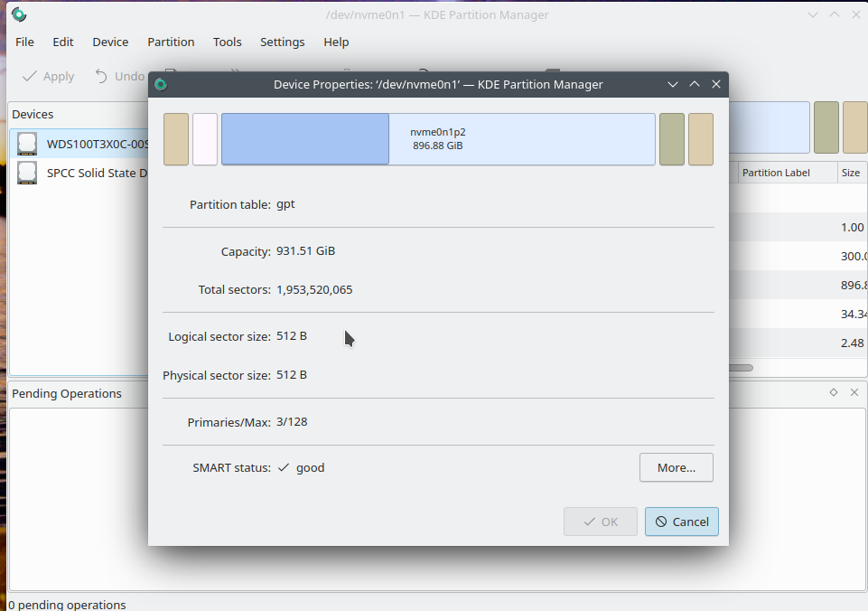Select the WDS100T3X0C drive icon in Devices
Viewport: 868px width, 611px height.
point(27,144)
